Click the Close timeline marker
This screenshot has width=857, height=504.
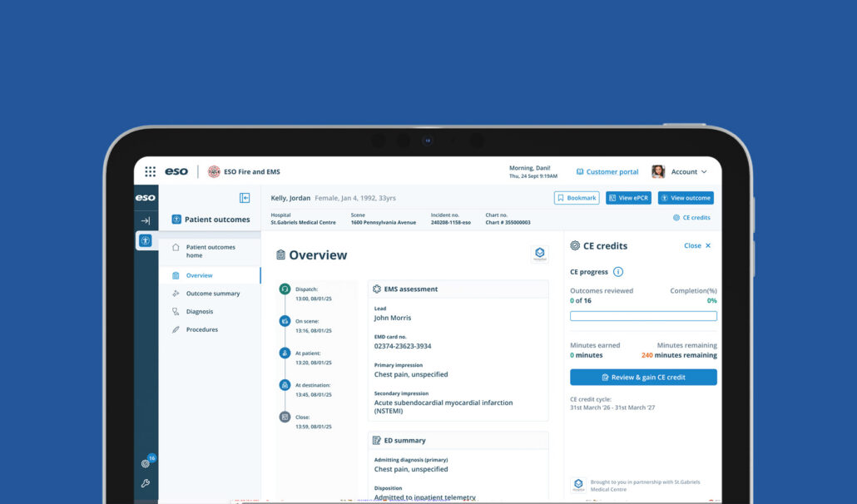pos(285,417)
